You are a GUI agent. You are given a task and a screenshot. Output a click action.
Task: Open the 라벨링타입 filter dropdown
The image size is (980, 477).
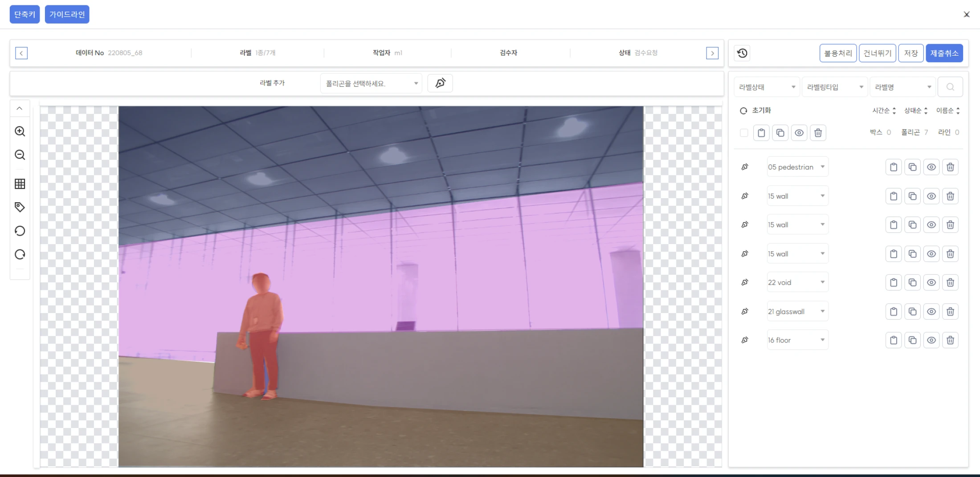click(835, 87)
